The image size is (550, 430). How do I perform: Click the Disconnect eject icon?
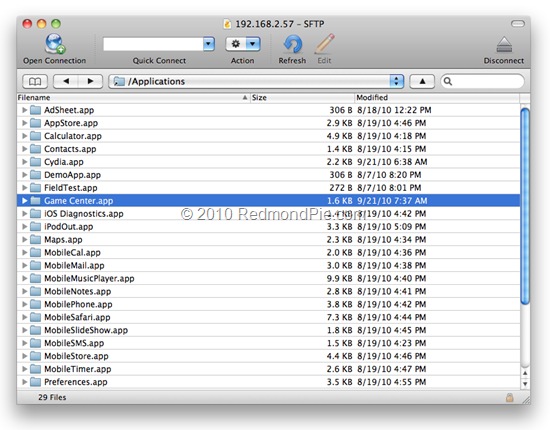tap(504, 45)
